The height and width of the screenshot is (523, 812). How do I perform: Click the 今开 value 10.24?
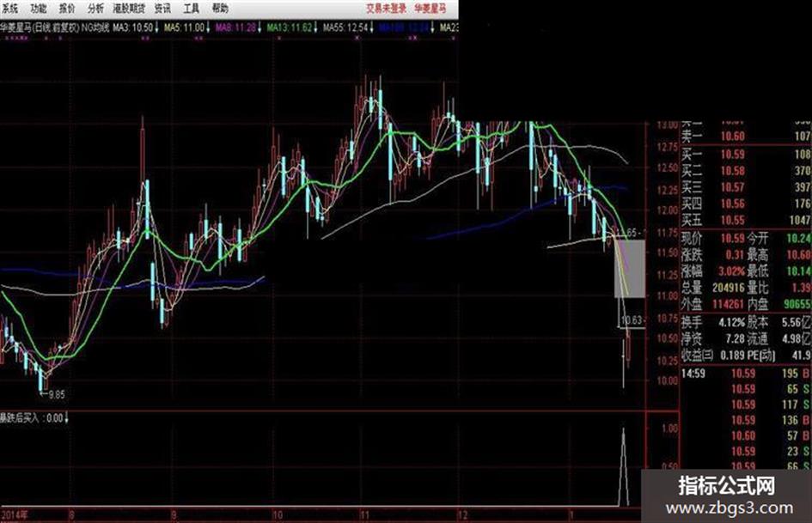[x=799, y=239]
